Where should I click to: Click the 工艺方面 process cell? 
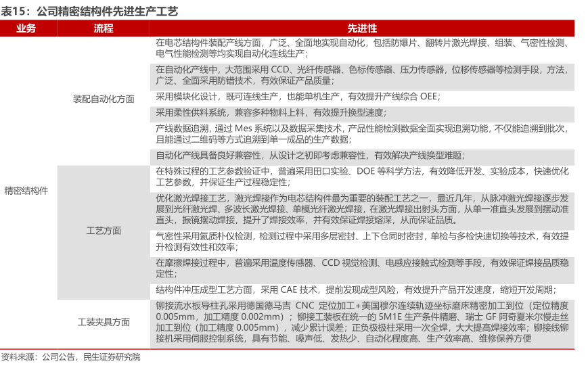click(104, 231)
